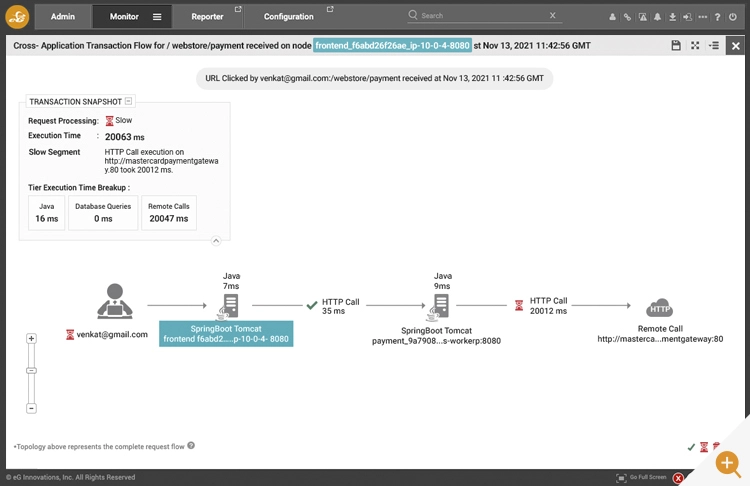The image size is (750, 486).
Task: Zoom out with the minus slider button
Action: point(31,408)
